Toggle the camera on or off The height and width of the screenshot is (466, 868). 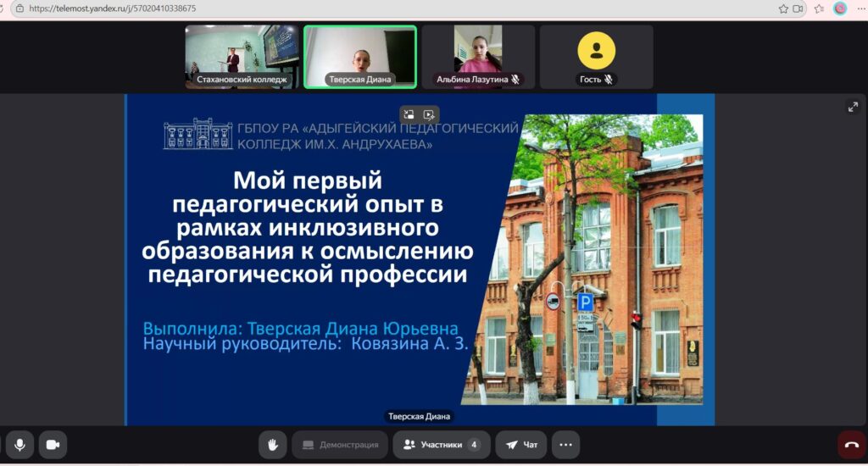pos(53,444)
